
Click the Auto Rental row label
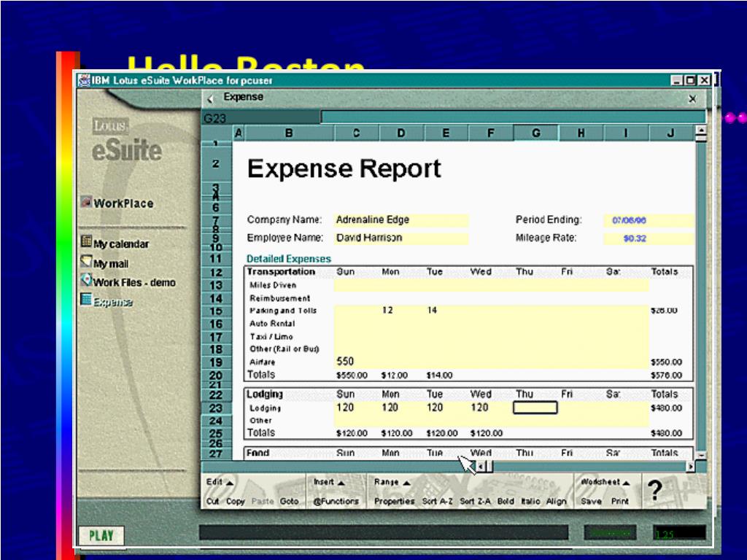pyautogui.click(x=272, y=323)
